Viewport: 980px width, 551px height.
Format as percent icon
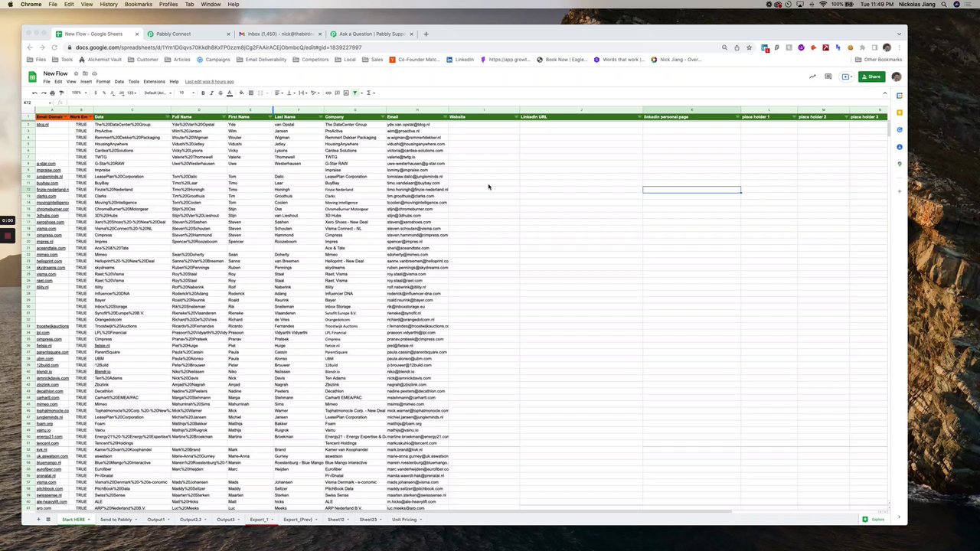tap(104, 93)
